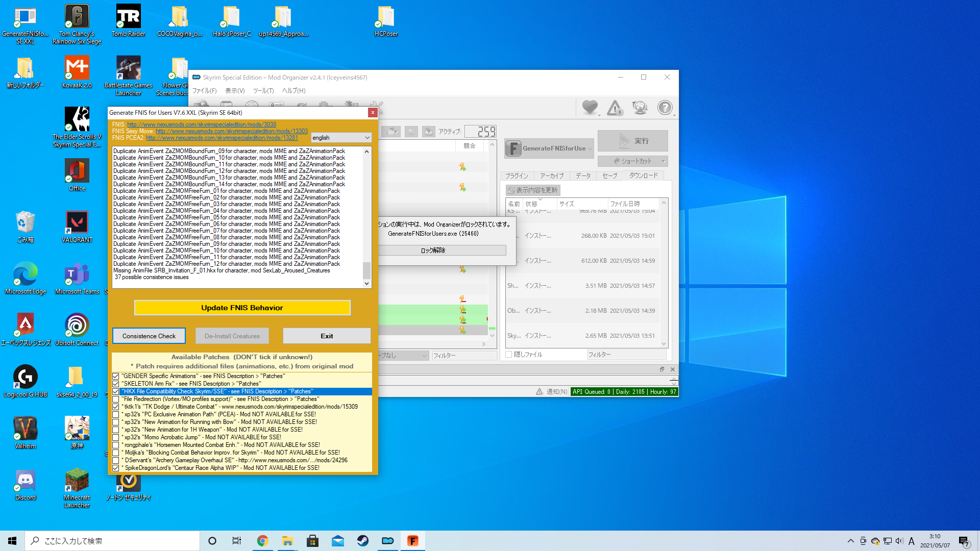Select the Logicool G HUB desktop icon
Image resolution: width=980 pixels, height=551 pixels.
tap(26, 381)
